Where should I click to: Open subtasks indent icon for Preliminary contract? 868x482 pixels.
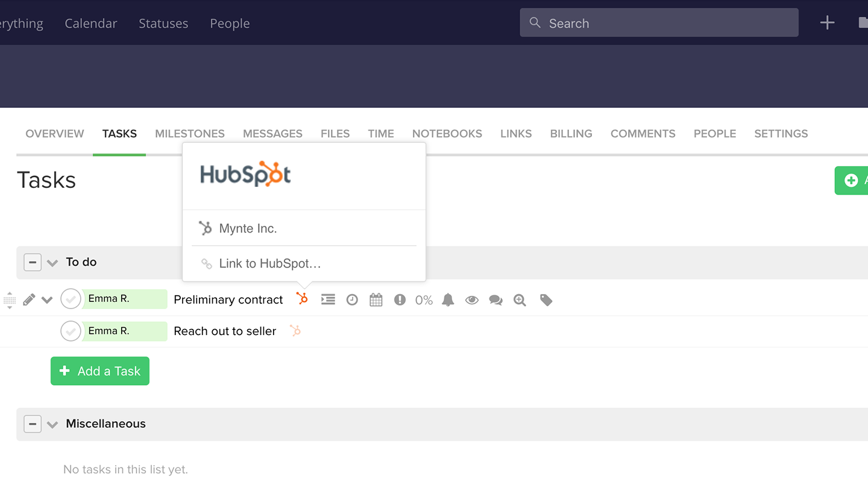(x=328, y=299)
